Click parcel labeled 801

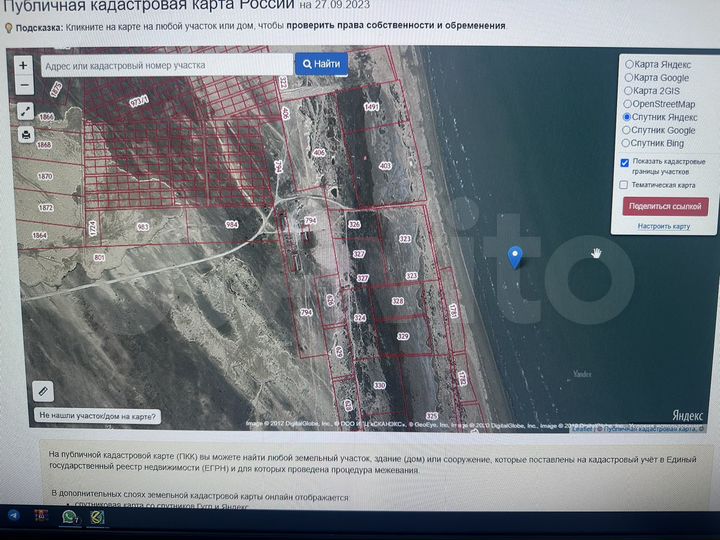(99, 258)
